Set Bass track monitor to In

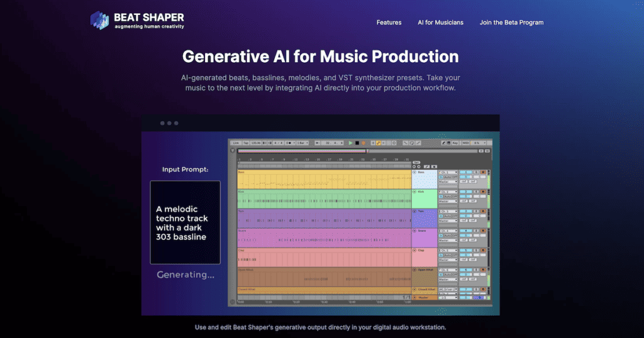[x=441, y=177]
